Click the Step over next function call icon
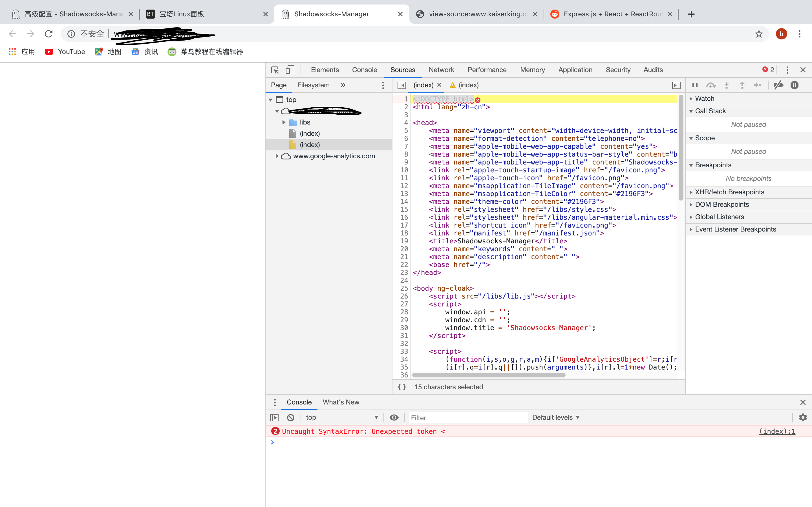812x507 pixels. click(x=711, y=85)
